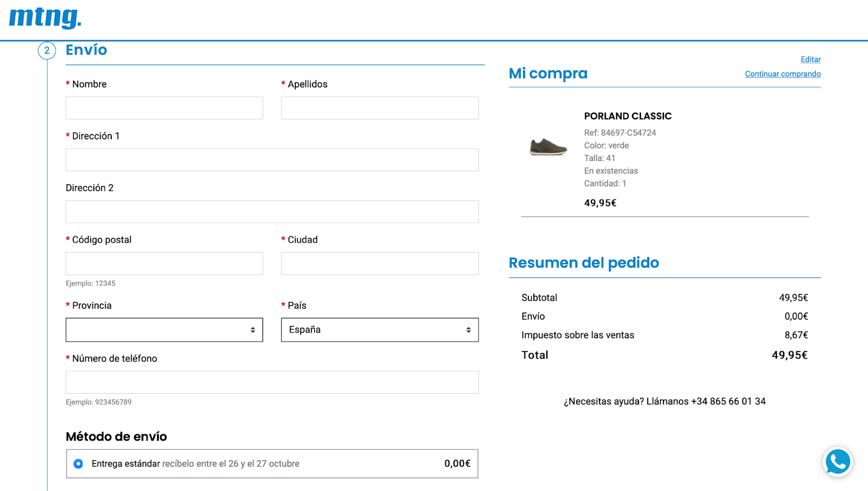This screenshot has width=868, height=491.
Task: Open the Provincia dropdown
Action: point(164,330)
